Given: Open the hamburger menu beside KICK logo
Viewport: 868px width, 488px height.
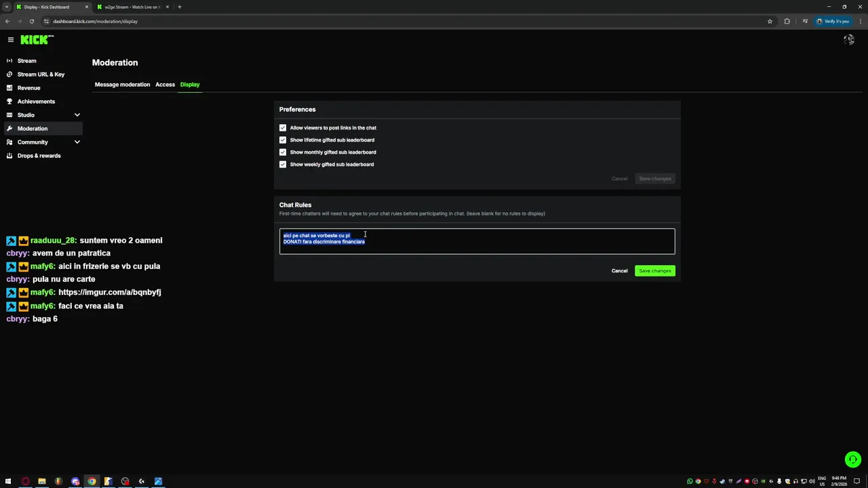Looking at the screenshot, I should coord(11,40).
